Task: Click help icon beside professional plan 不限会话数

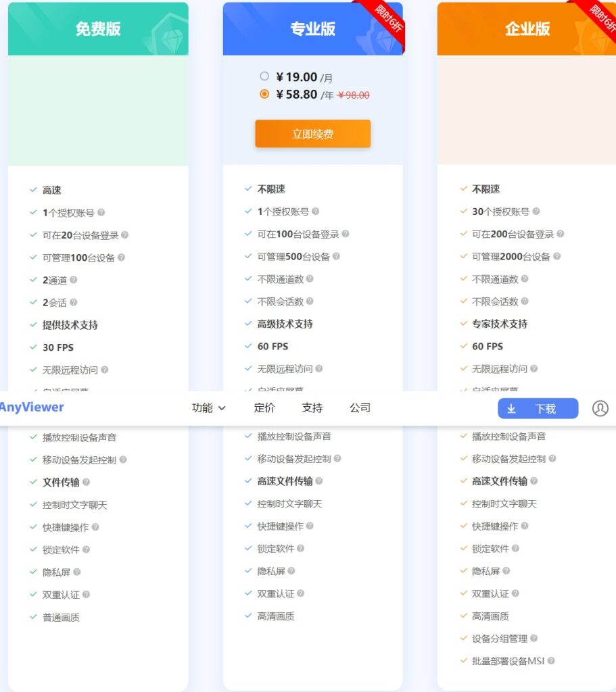Action: point(310,301)
